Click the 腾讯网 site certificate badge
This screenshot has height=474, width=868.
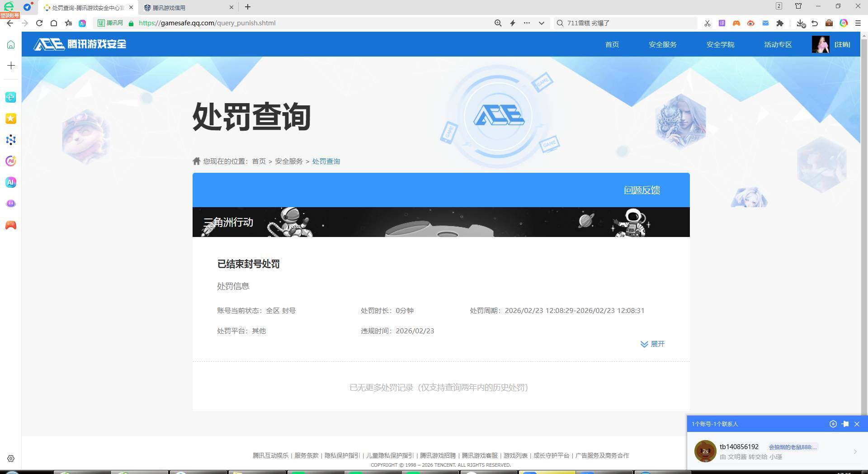pos(111,23)
